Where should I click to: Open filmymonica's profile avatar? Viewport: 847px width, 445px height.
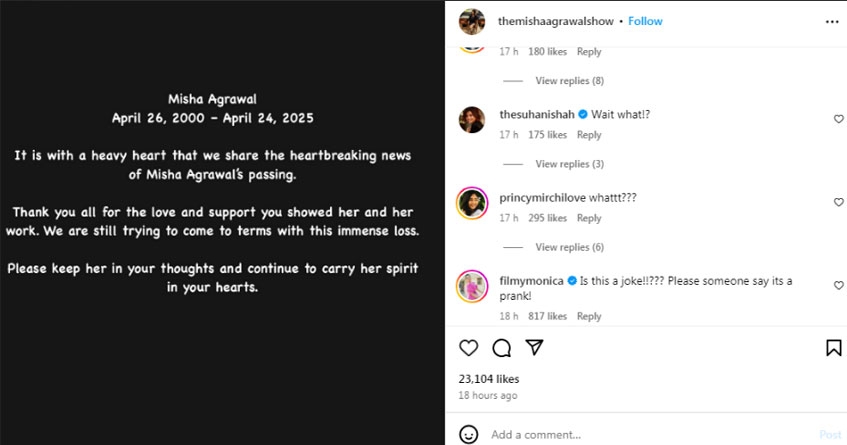tap(472, 286)
